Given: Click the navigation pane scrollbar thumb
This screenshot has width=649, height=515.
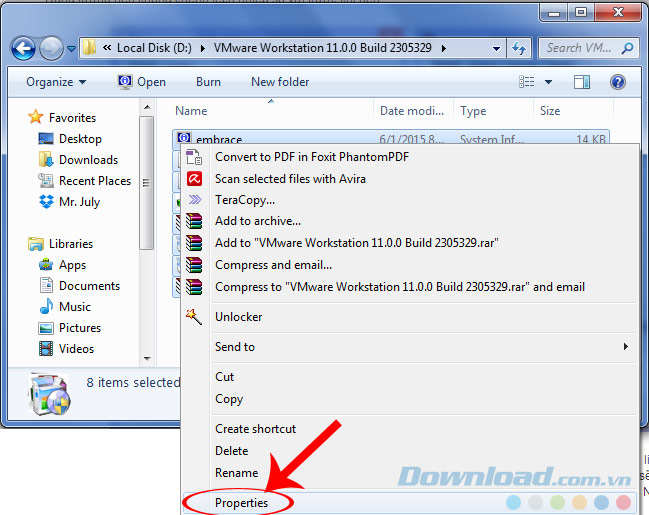Looking at the screenshot, I should (x=147, y=183).
